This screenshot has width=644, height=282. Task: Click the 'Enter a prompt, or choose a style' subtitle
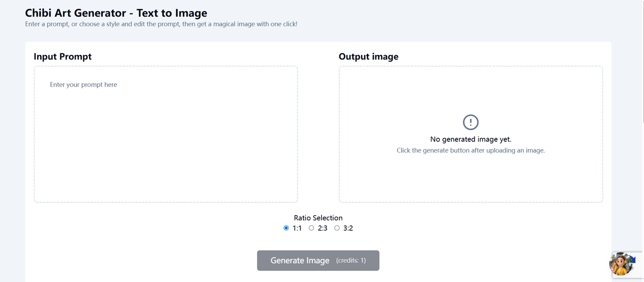point(161,24)
